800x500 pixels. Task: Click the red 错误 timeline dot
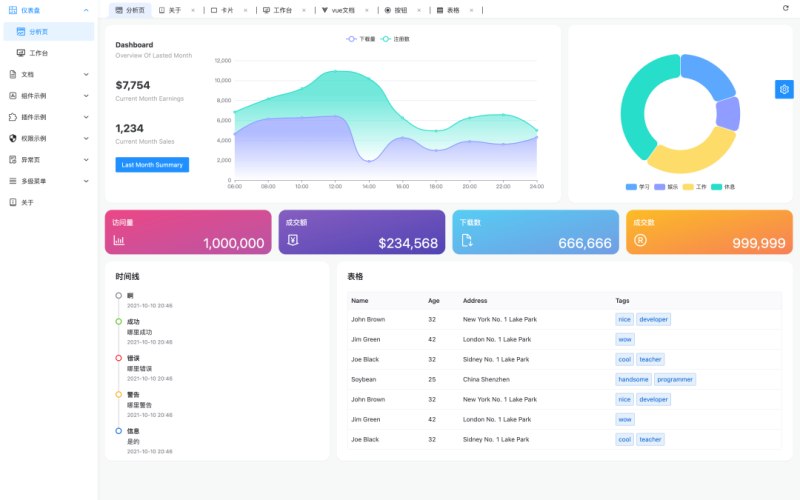click(118, 358)
